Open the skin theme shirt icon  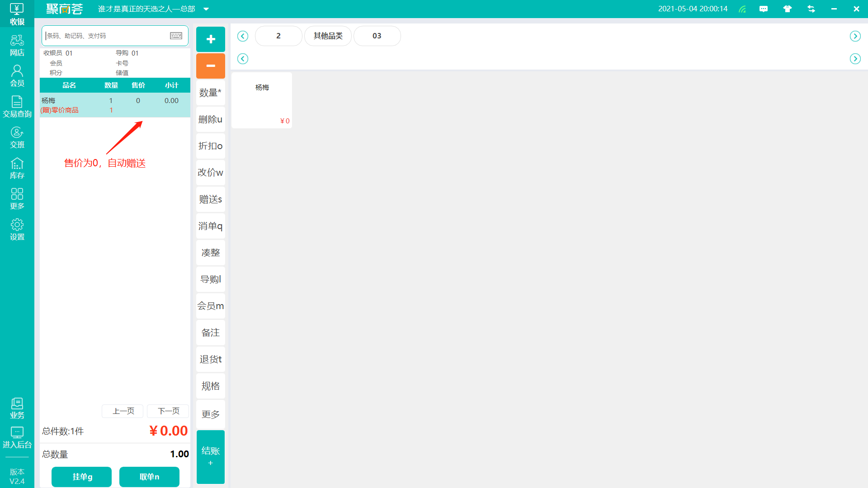788,9
